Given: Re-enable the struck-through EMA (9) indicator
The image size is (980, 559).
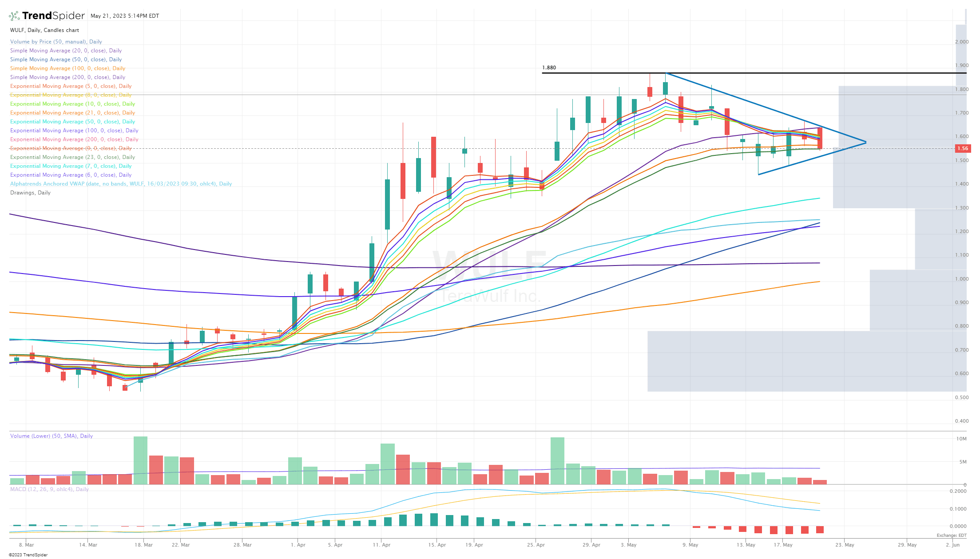Looking at the screenshot, I should 70,148.
